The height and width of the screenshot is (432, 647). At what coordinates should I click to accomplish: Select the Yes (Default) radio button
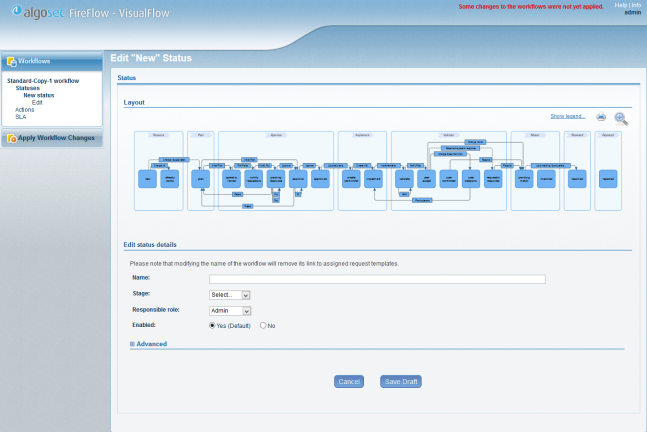pyautogui.click(x=212, y=325)
